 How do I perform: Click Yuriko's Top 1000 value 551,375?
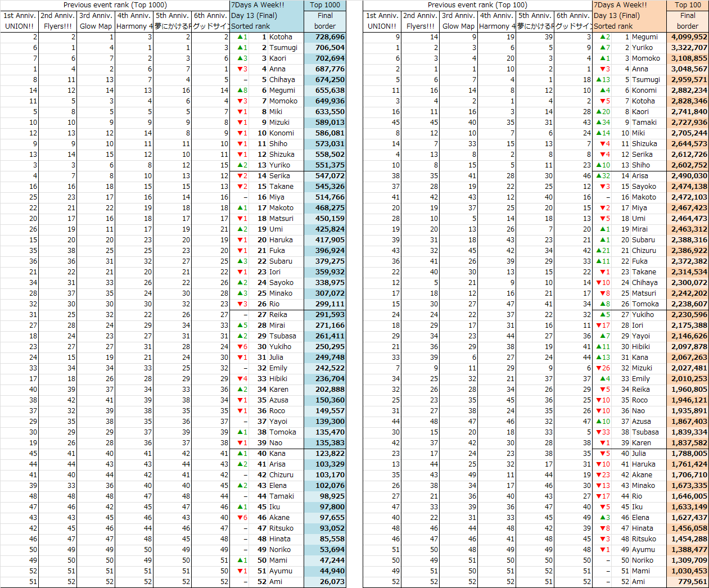point(325,165)
